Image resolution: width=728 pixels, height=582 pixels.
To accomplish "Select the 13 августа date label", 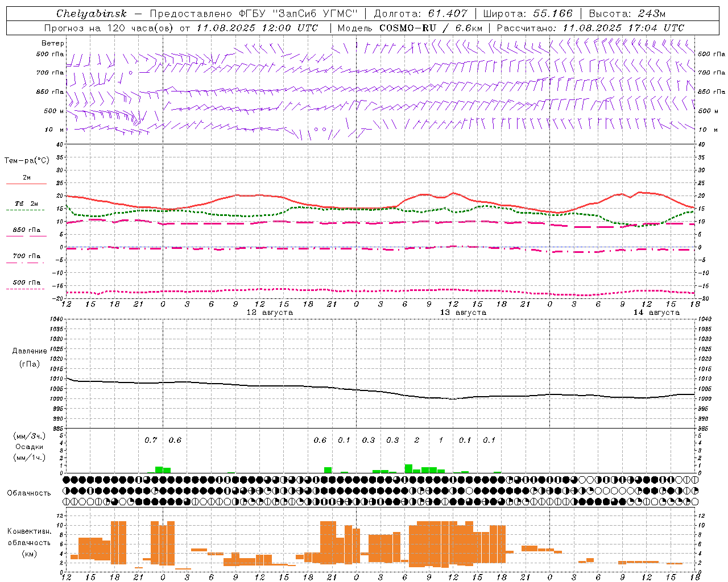I will (463, 313).
